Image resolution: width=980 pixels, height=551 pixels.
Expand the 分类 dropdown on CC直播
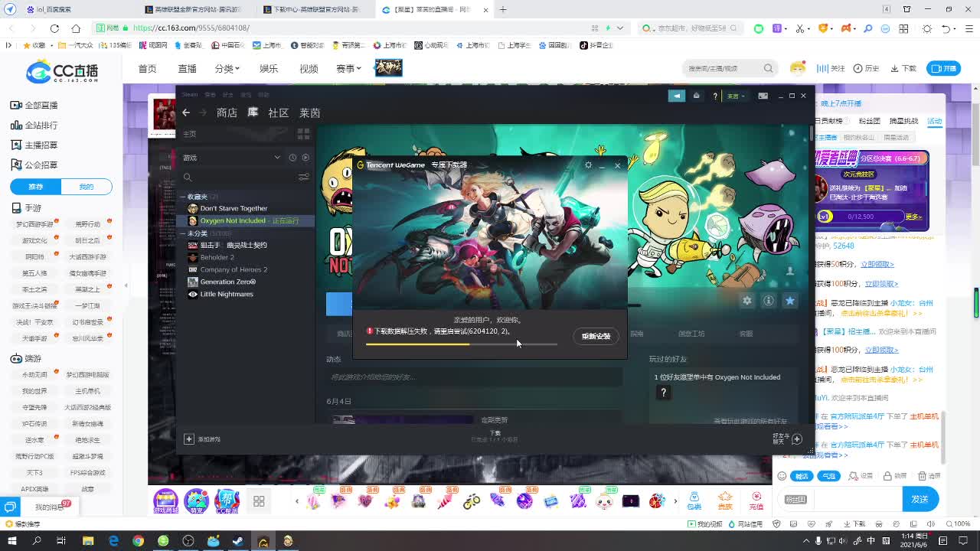click(227, 68)
